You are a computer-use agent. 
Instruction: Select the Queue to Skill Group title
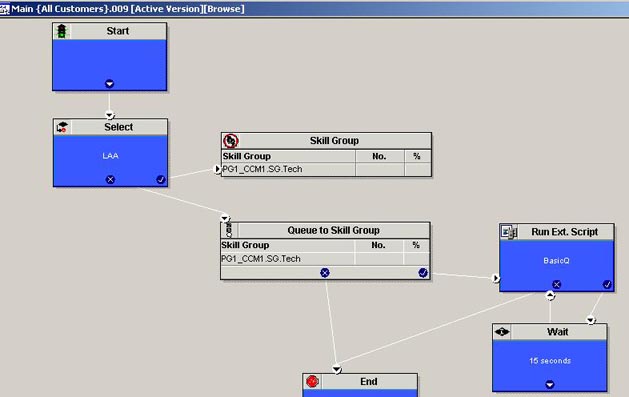coord(333,230)
